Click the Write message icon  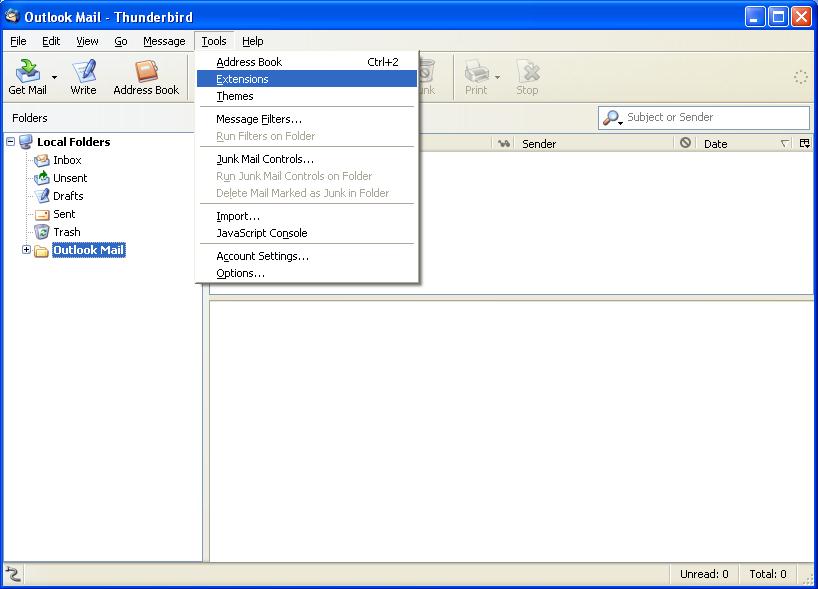click(83, 77)
